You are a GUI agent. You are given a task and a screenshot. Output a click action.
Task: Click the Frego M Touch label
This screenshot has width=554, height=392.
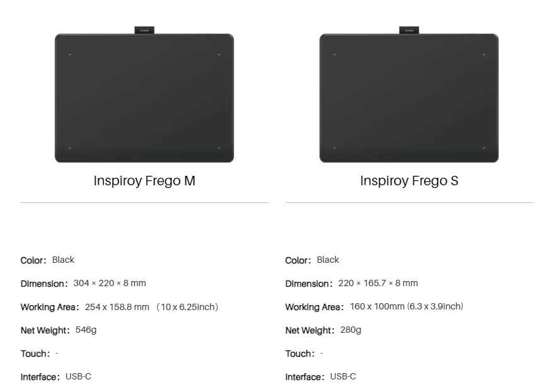(x=35, y=354)
